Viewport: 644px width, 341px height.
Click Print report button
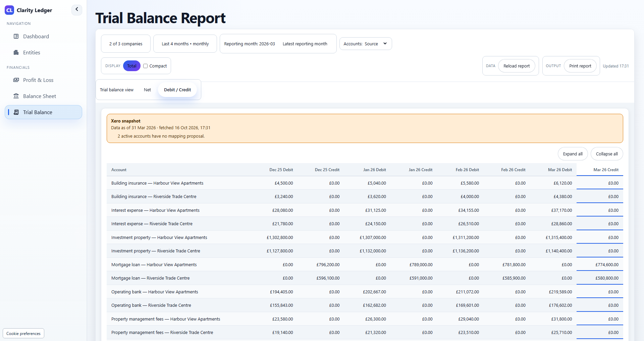pyautogui.click(x=580, y=66)
